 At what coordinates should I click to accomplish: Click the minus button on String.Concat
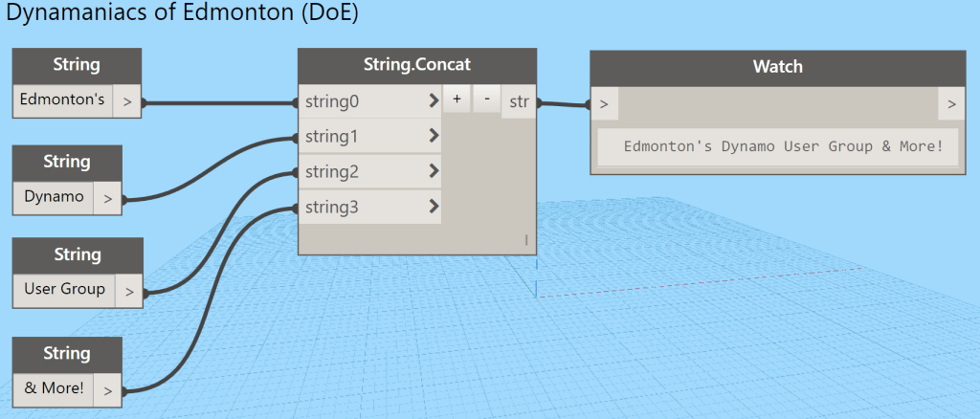tap(486, 99)
